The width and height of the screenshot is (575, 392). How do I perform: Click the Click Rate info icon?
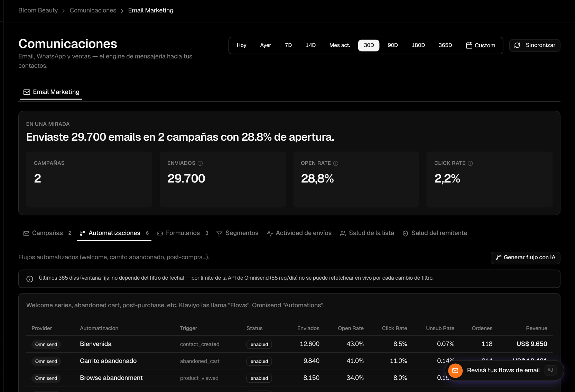click(x=470, y=163)
